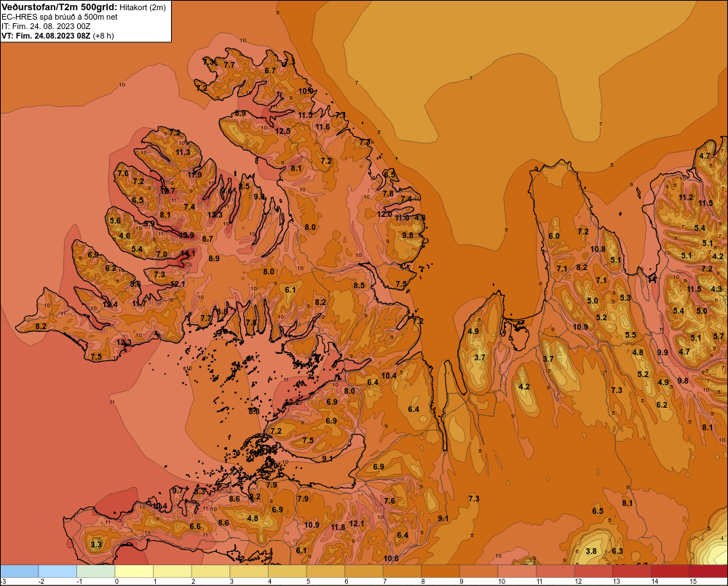Click the temperature value '6.0' on the map
728x586 pixels.
point(554,236)
